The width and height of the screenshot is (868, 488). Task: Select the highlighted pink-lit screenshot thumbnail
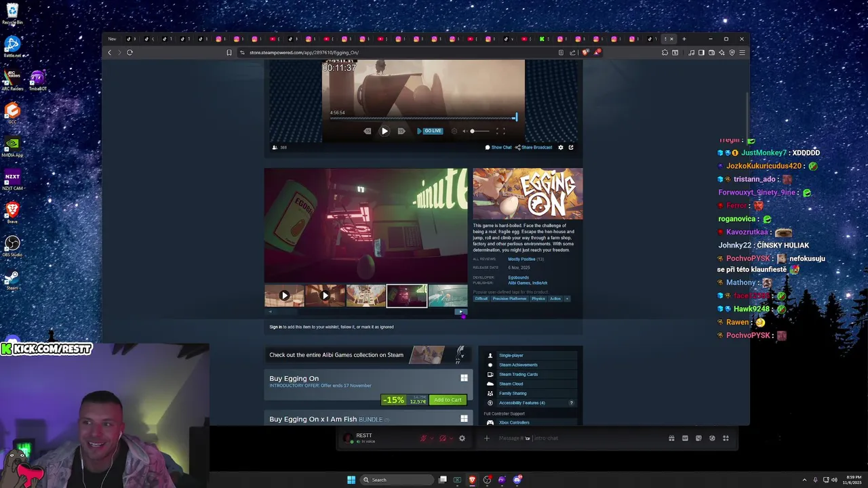407,296
